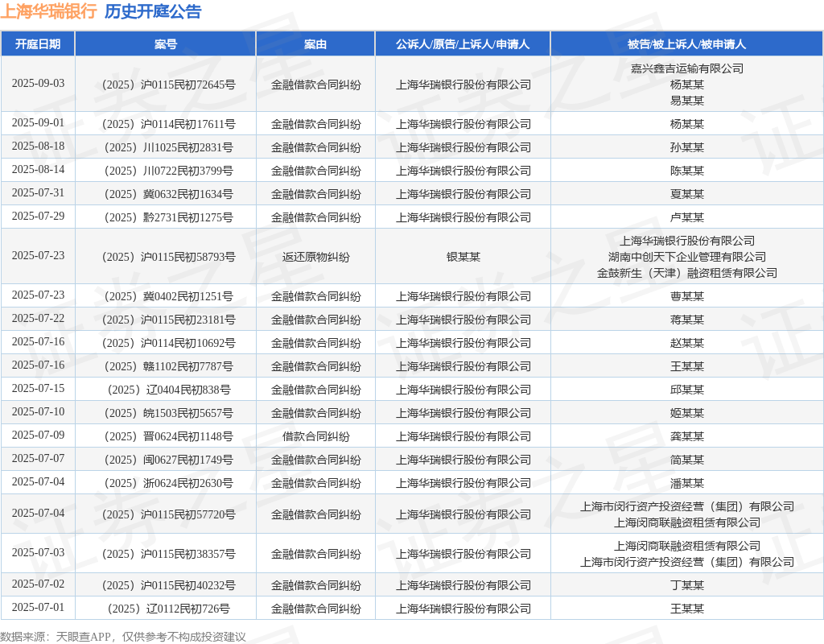Select case number 皖1503民初5657号
824x644 pixels.
[x=169, y=413]
